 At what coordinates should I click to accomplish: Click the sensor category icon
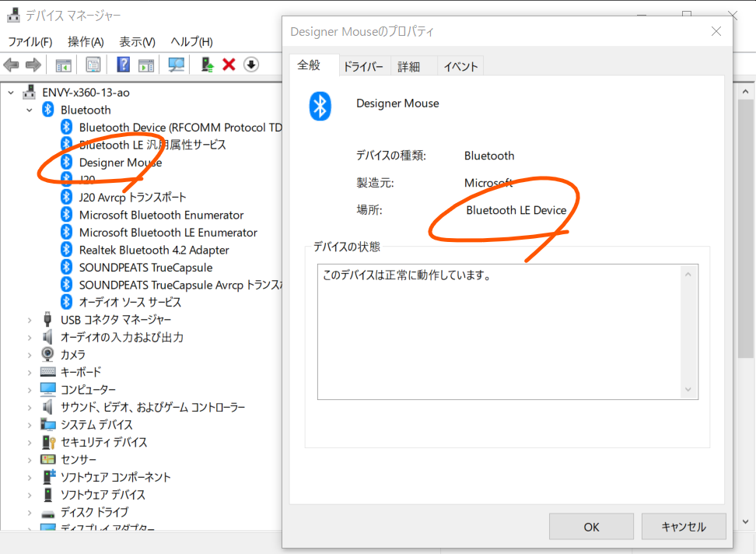click(x=47, y=459)
